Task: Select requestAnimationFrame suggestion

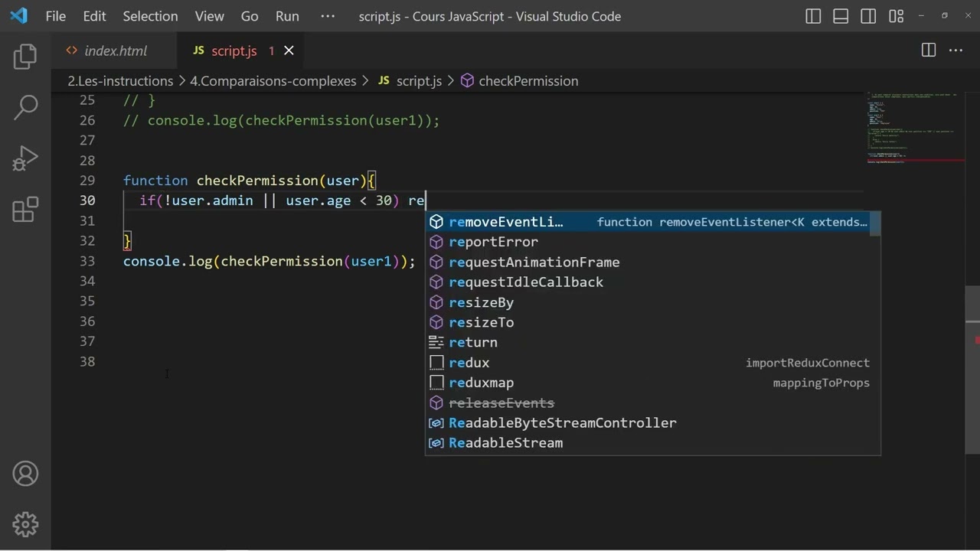Action: point(648,262)
